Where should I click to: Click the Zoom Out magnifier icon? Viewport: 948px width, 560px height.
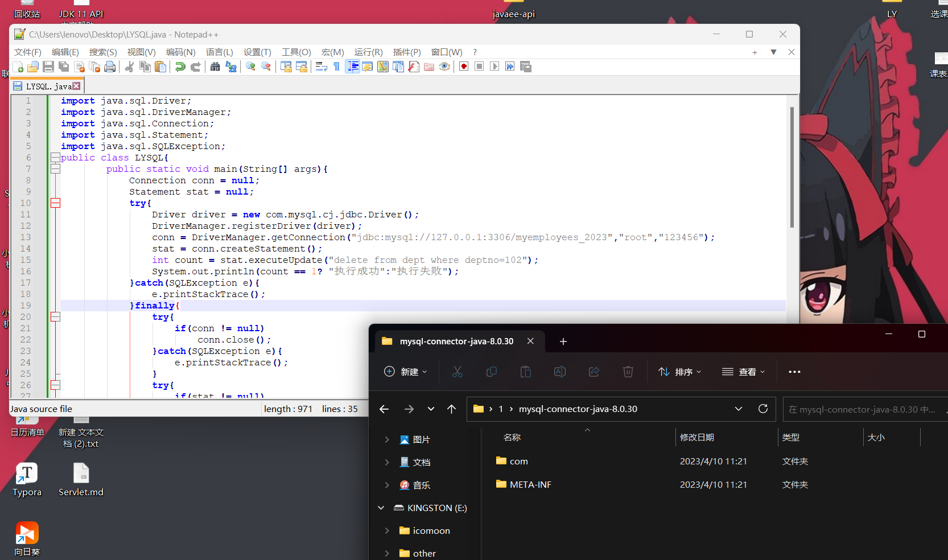266,67
